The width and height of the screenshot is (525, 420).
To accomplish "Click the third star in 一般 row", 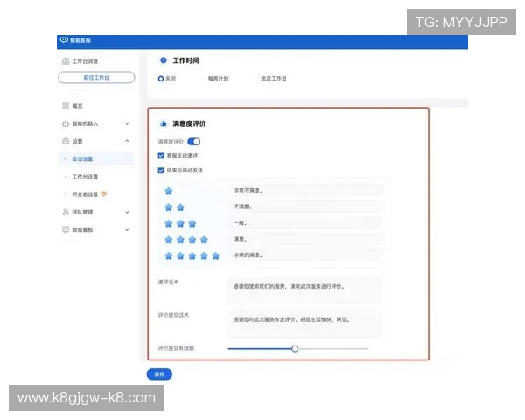I will (192, 223).
